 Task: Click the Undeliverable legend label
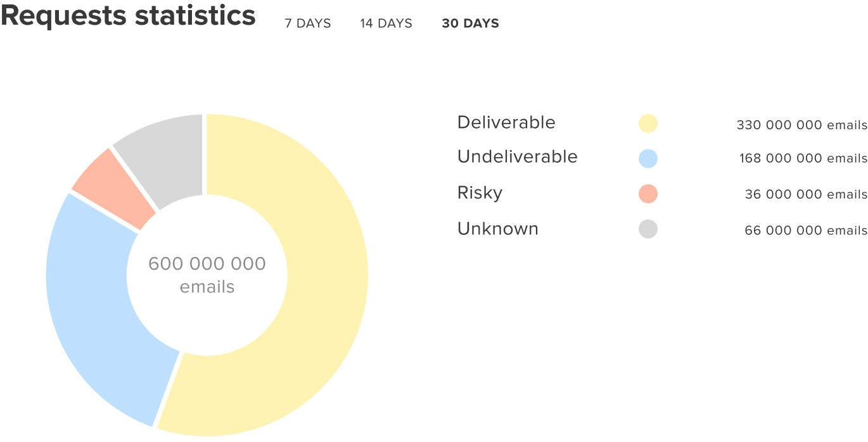coord(517,157)
